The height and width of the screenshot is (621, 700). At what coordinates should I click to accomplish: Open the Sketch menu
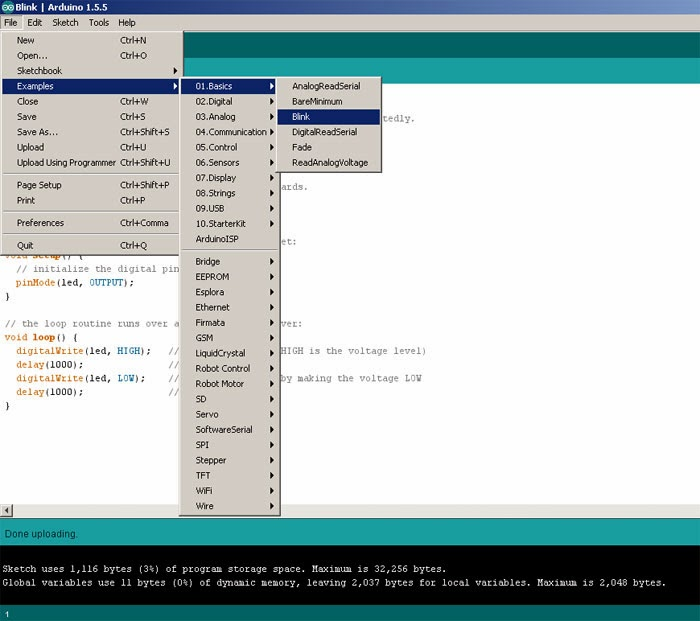(x=65, y=22)
